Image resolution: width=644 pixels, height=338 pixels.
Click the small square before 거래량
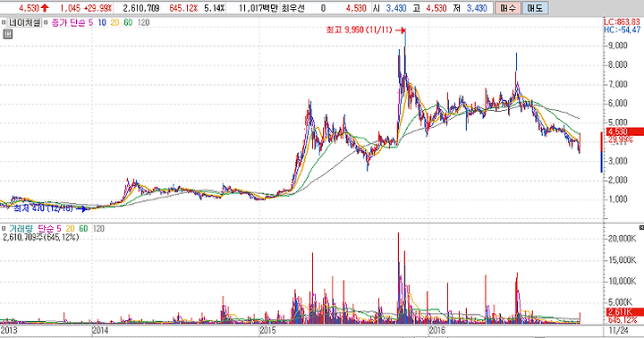[x=4, y=229]
